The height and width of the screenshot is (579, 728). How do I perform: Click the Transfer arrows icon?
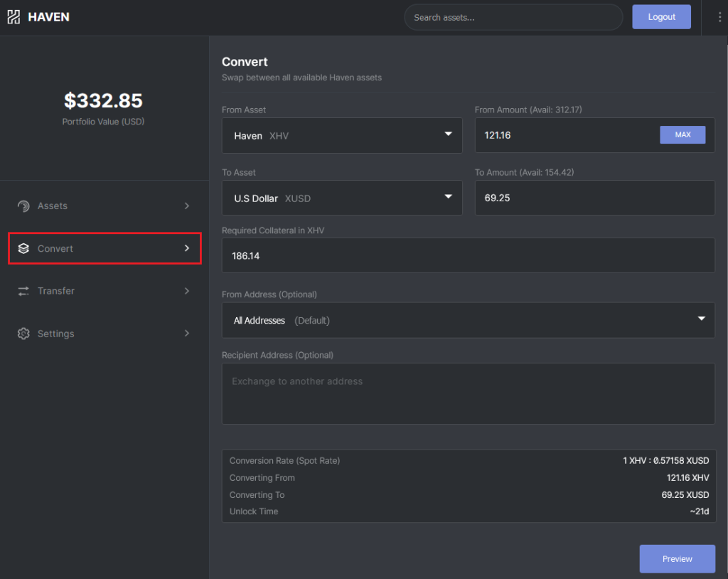(23, 291)
